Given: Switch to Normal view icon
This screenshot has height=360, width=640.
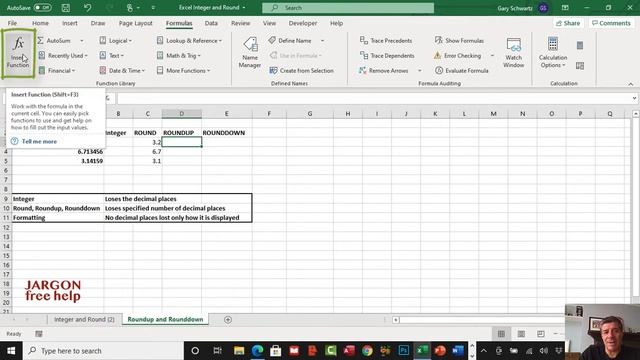Looking at the screenshot, I should pyautogui.click(x=501, y=334).
